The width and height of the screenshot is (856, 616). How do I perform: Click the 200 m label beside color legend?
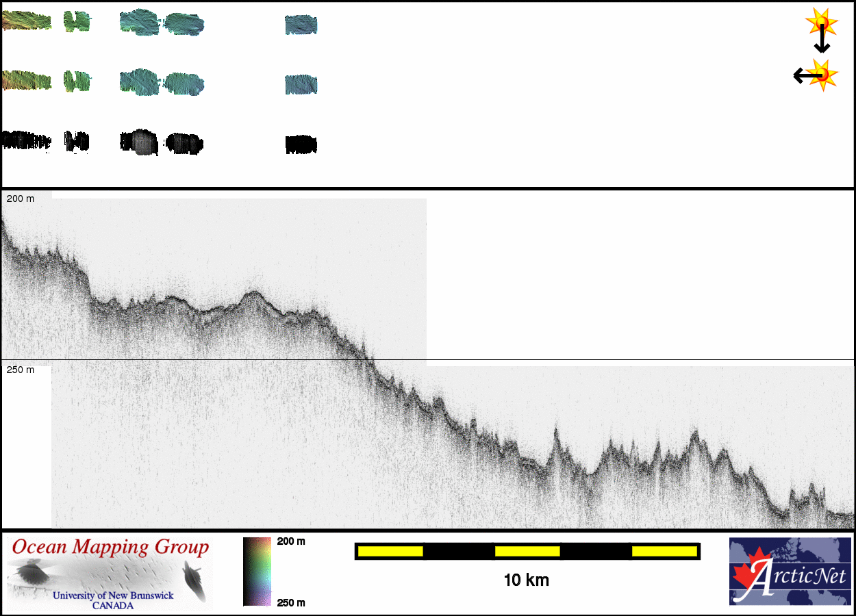pos(291,541)
